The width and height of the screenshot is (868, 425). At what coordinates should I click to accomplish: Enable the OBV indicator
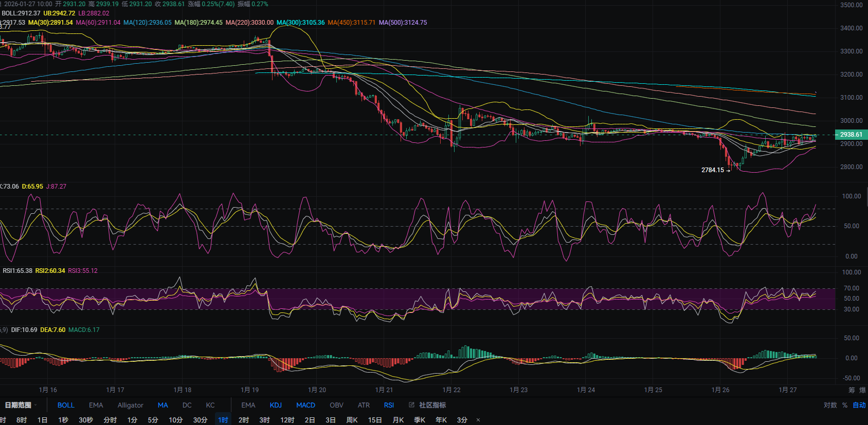click(x=336, y=405)
